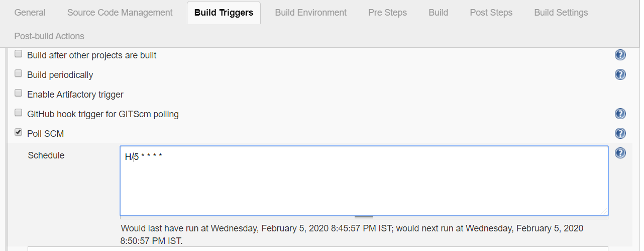This screenshot has width=644, height=251.
Task: Open help for Build after other projects
Action: coord(620,55)
